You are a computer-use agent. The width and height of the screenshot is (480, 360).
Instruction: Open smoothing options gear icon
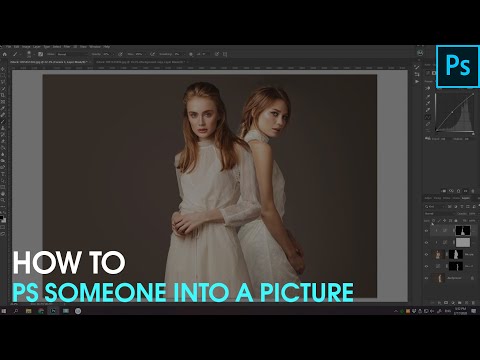tap(191, 54)
